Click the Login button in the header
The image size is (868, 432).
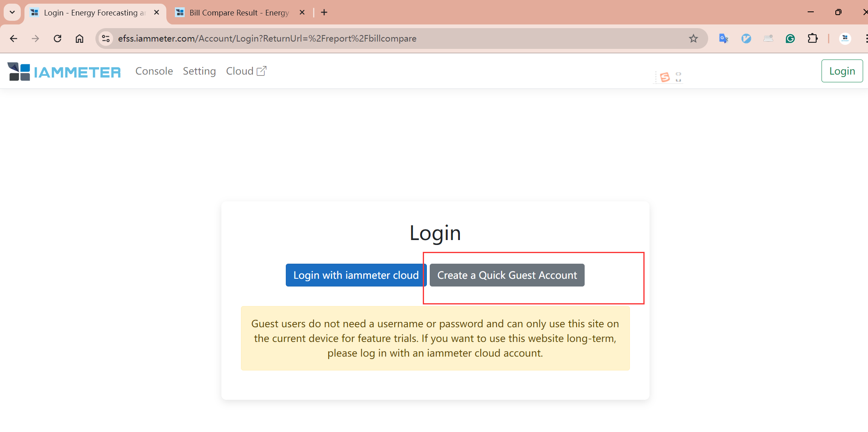pyautogui.click(x=842, y=71)
